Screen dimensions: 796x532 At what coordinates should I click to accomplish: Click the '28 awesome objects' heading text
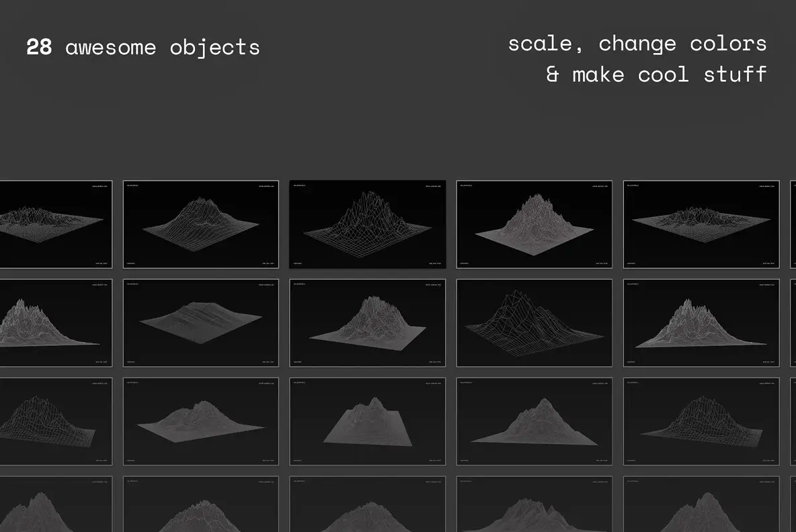143,47
